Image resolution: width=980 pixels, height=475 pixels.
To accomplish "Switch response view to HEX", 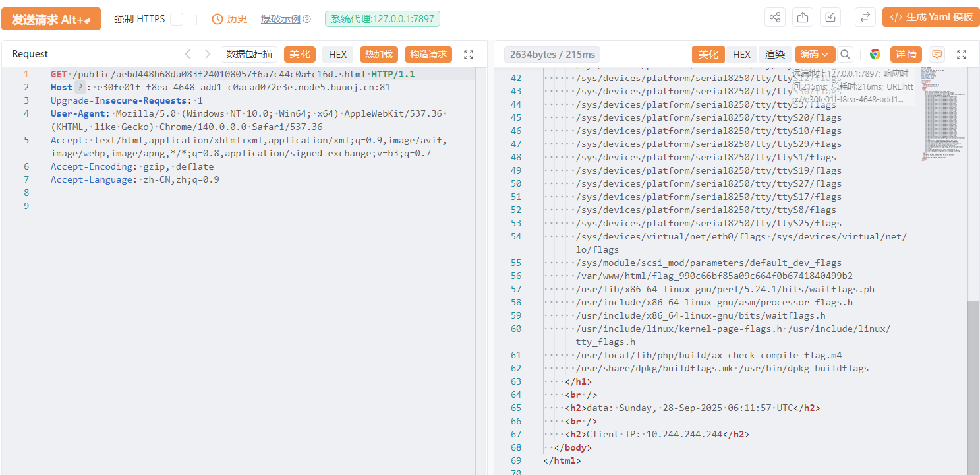I will point(741,54).
